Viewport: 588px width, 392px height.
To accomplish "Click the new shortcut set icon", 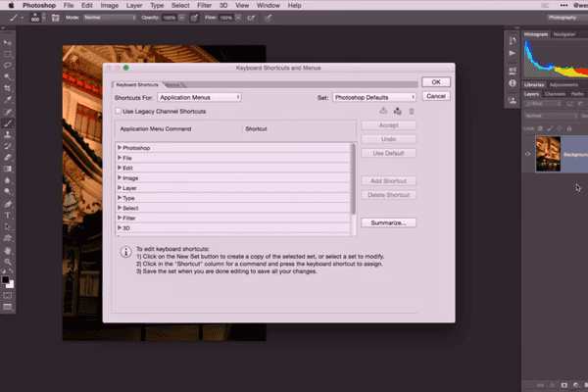I will coord(398,111).
